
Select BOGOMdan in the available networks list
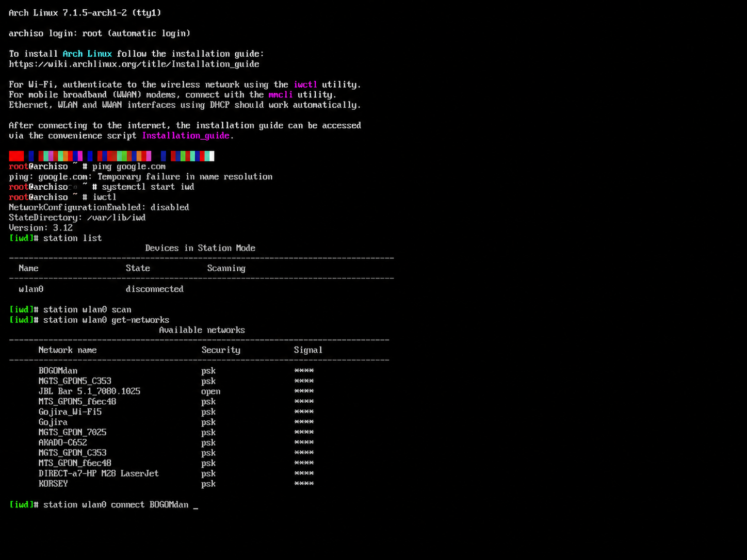pos(58,371)
